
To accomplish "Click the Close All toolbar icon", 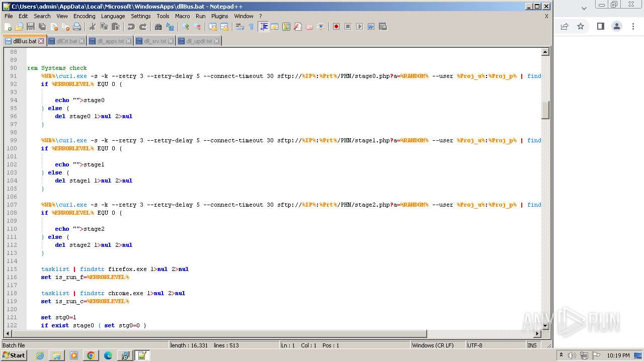I will 65,27.
